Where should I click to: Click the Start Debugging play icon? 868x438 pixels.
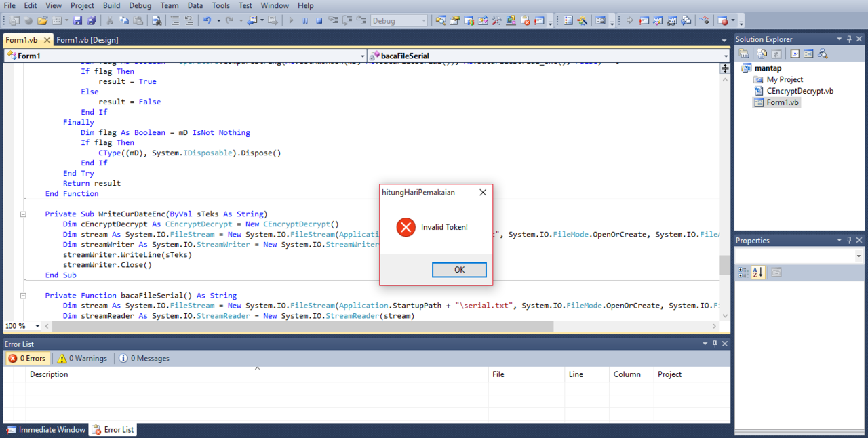tap(291, 21)
